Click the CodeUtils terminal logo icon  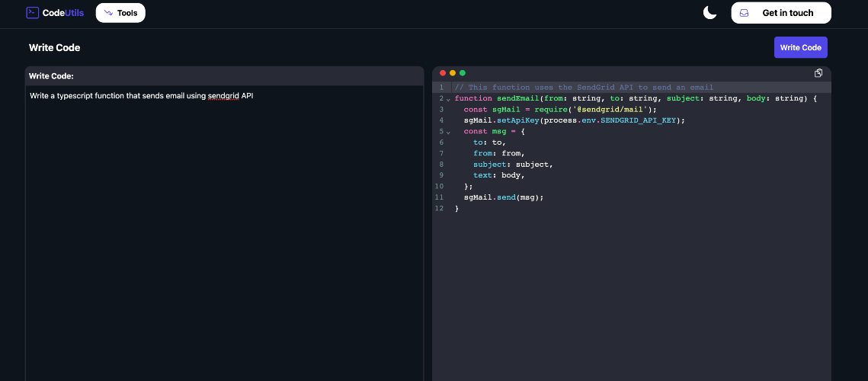point(33,13)
